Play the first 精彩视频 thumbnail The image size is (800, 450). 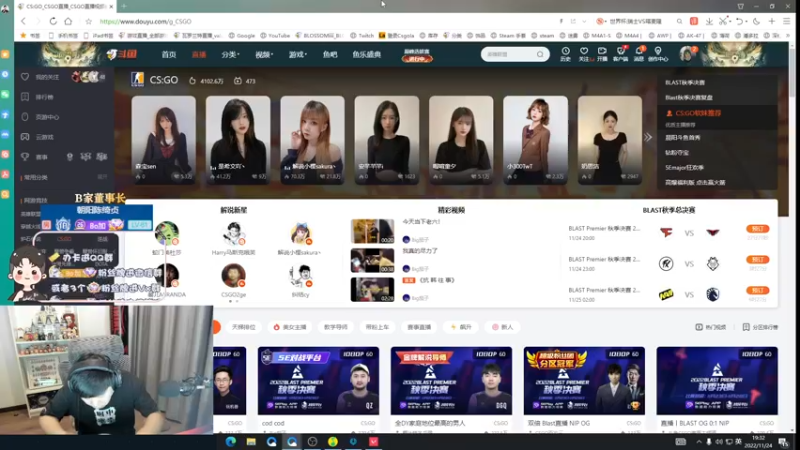click(372, 231)
